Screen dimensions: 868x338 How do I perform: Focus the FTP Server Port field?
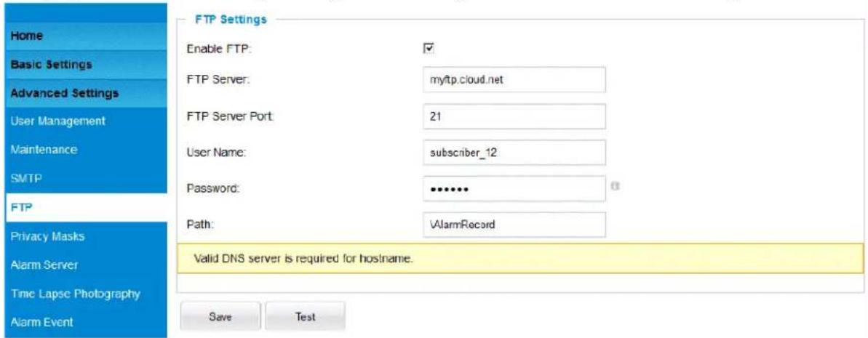(514, 117)
